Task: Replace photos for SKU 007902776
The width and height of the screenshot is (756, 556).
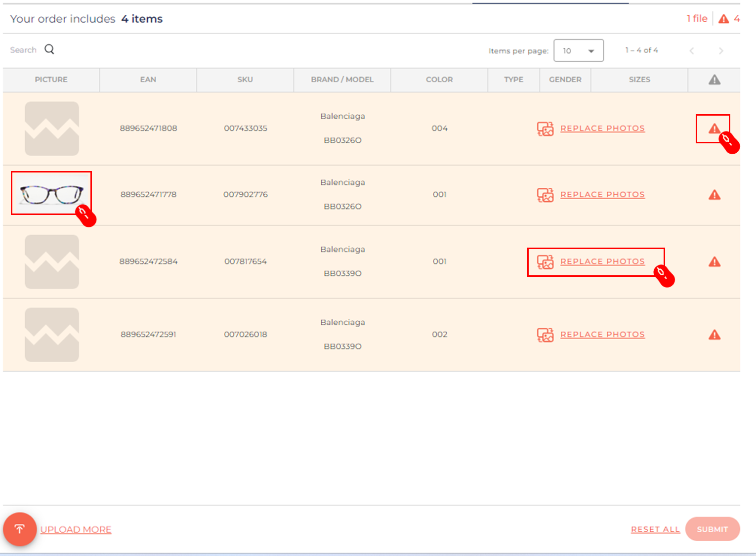Action: [x=602, y=195]
